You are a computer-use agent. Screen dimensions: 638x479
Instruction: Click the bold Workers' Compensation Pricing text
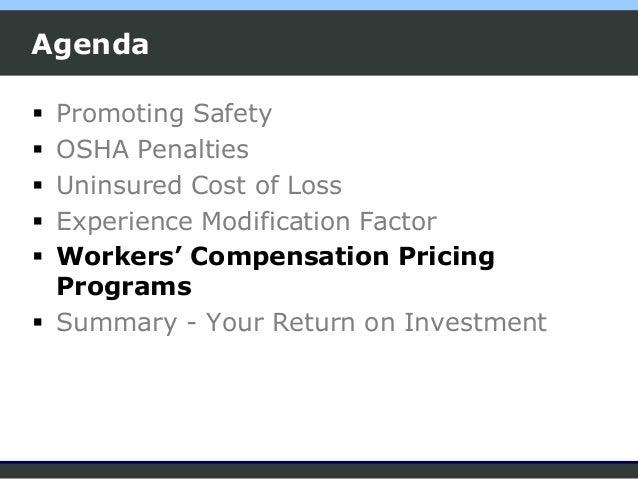pyautogui.click(x=275, y=257)
